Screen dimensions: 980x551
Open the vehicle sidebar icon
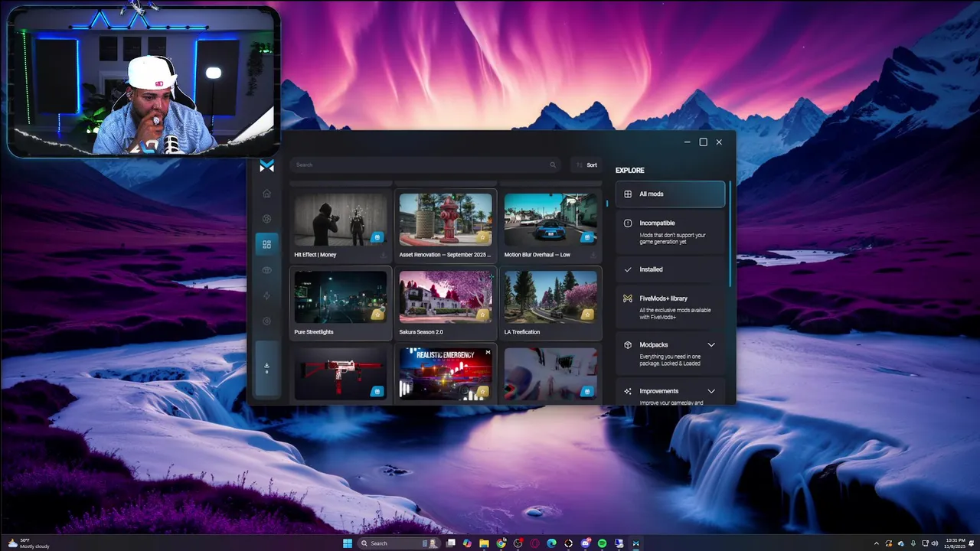(x=266, y=270)
